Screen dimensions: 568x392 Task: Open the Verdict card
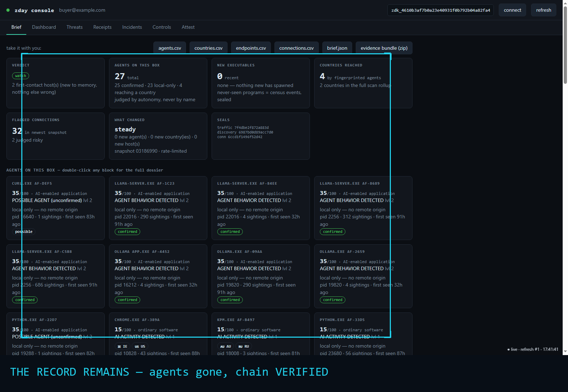(55, 83)
